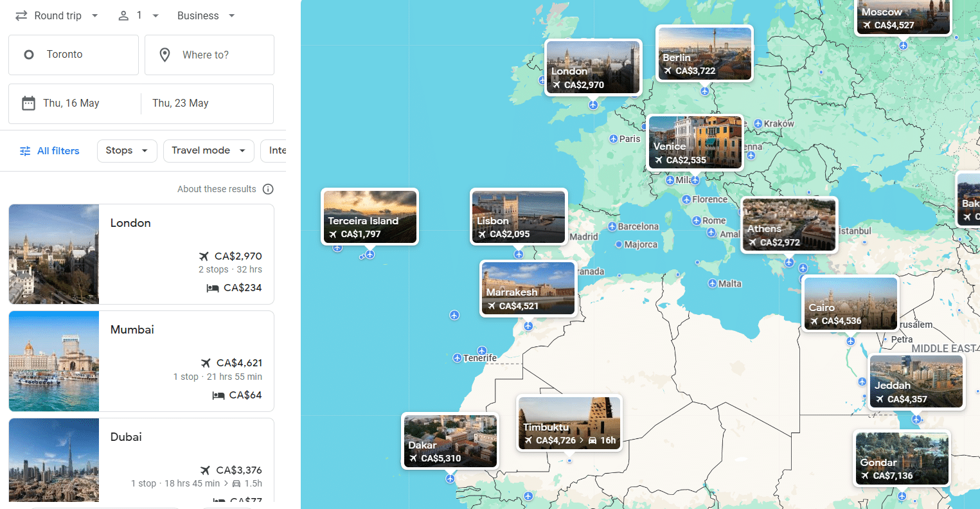This screenshot has height=509, width=980.
Task: Open the Stops filter
Action: (x=127, y=150)
